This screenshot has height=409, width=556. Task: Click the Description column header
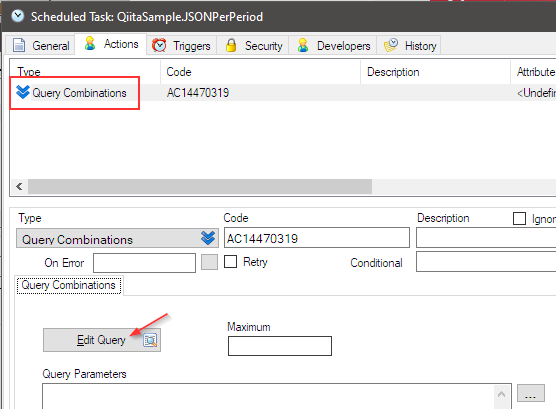click(435, 72)
